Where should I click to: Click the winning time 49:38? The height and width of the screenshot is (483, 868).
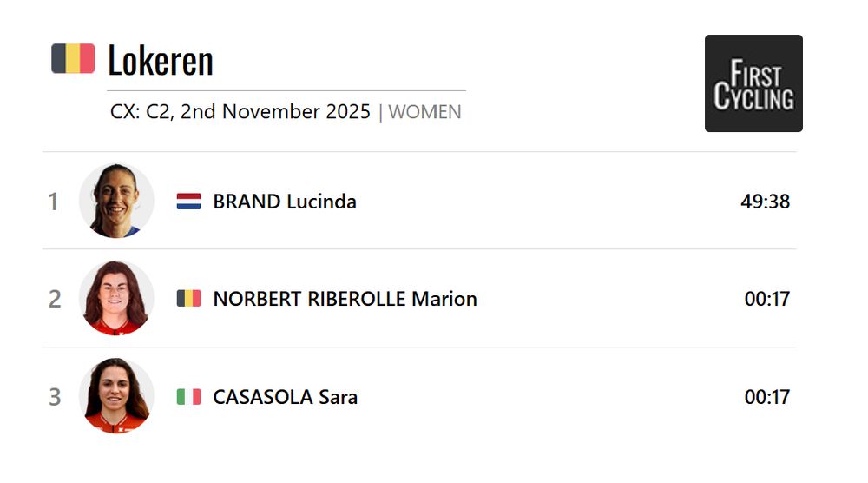pos(765,202)
